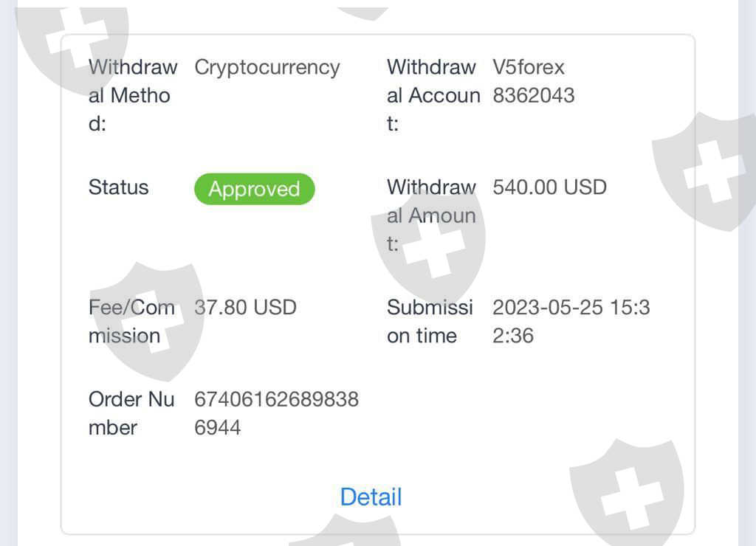Select the Withdrawal Method label
756x546 pixels.
coord(132,95)
